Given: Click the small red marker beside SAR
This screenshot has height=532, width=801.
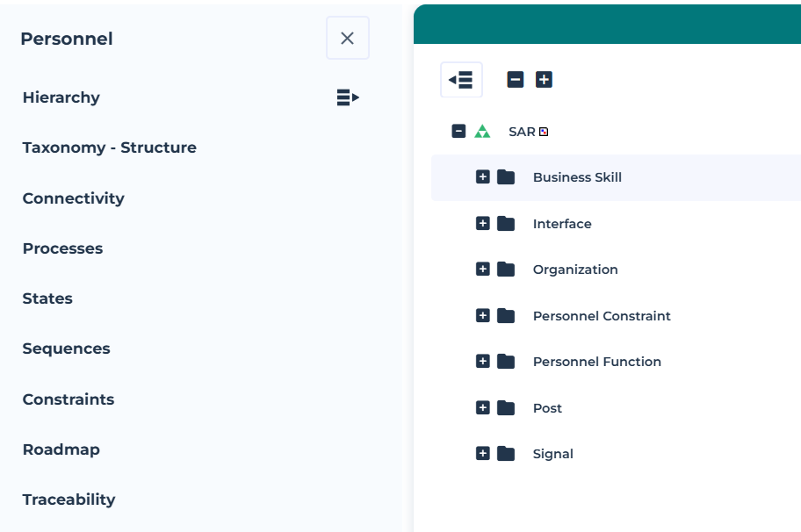Looking at the screenshot, I should [x=544, y=132].
